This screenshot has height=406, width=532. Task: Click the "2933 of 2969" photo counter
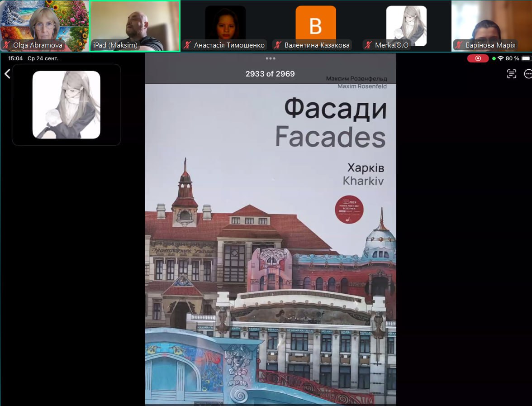click(270, 74)
